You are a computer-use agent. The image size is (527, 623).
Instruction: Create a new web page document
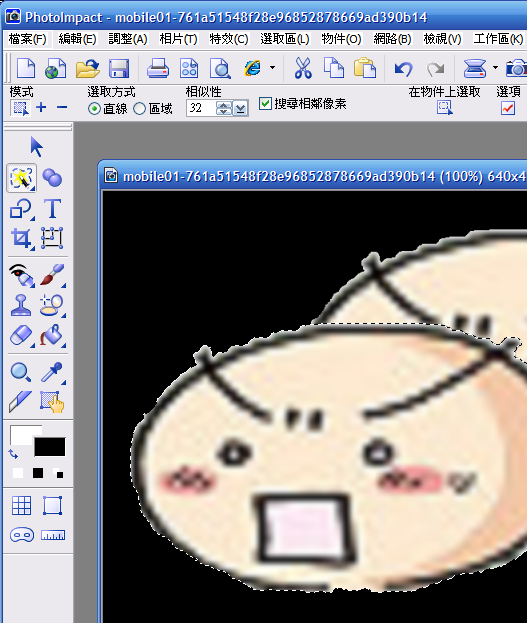point(56,68)
